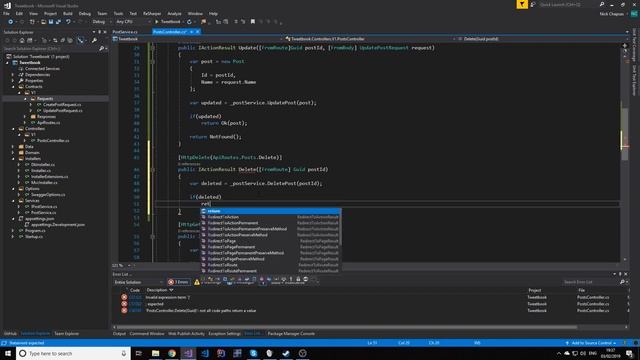
Task: Click the microphone icon in taskbar search
Action: pos(124,353)
